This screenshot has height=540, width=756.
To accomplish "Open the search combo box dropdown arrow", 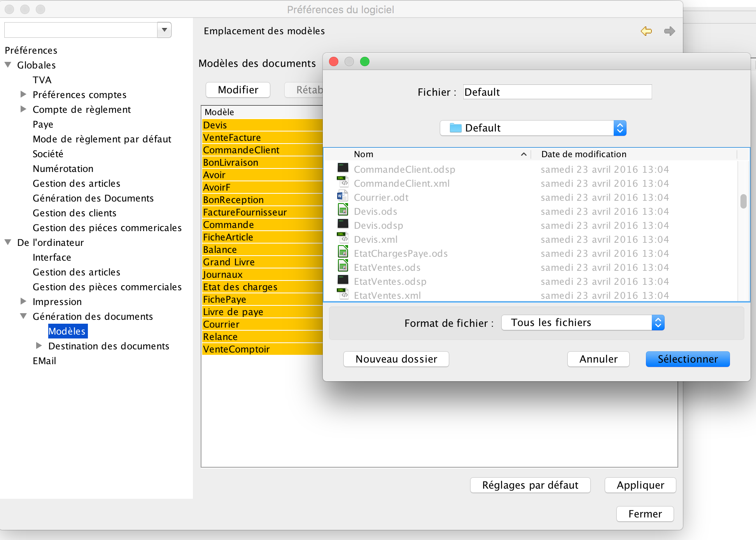I will pos(164,30).
